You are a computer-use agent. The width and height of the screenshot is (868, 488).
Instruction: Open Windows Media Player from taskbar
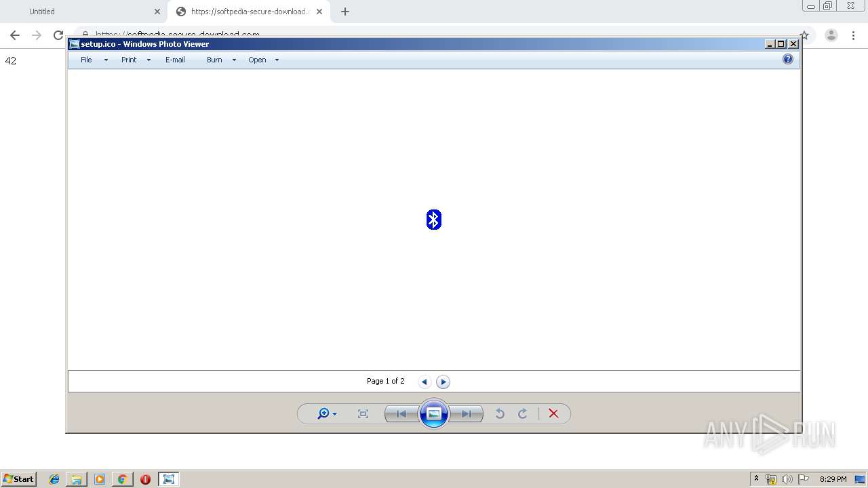100,479
